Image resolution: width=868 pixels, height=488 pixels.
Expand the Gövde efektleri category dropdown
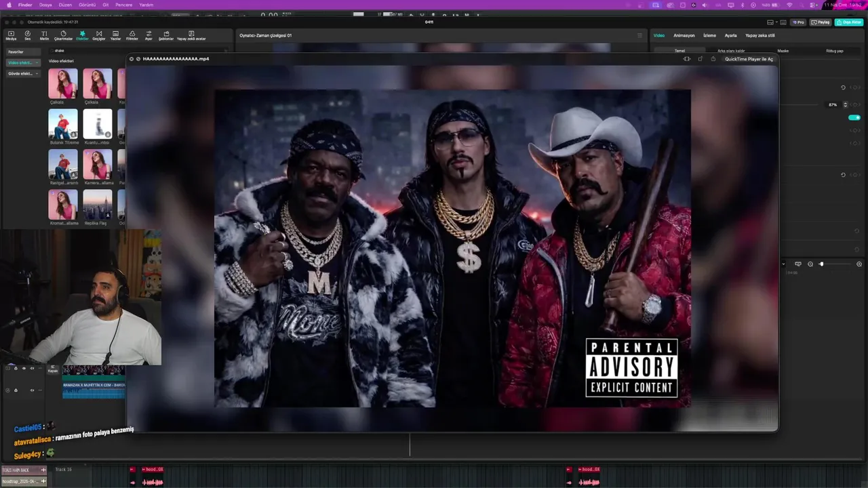click(x=37, y=73)
